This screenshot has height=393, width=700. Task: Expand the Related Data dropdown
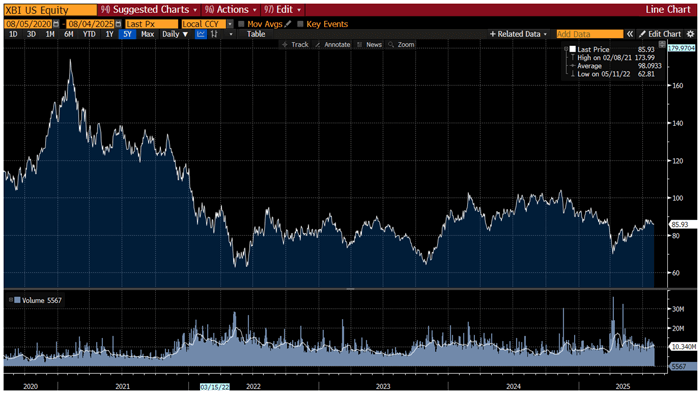tap(518, 34)
